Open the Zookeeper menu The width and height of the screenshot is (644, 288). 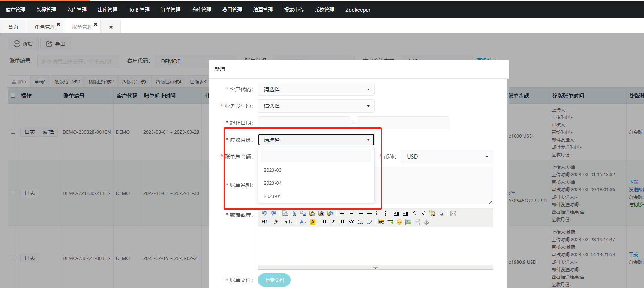(x=358, y=10)
